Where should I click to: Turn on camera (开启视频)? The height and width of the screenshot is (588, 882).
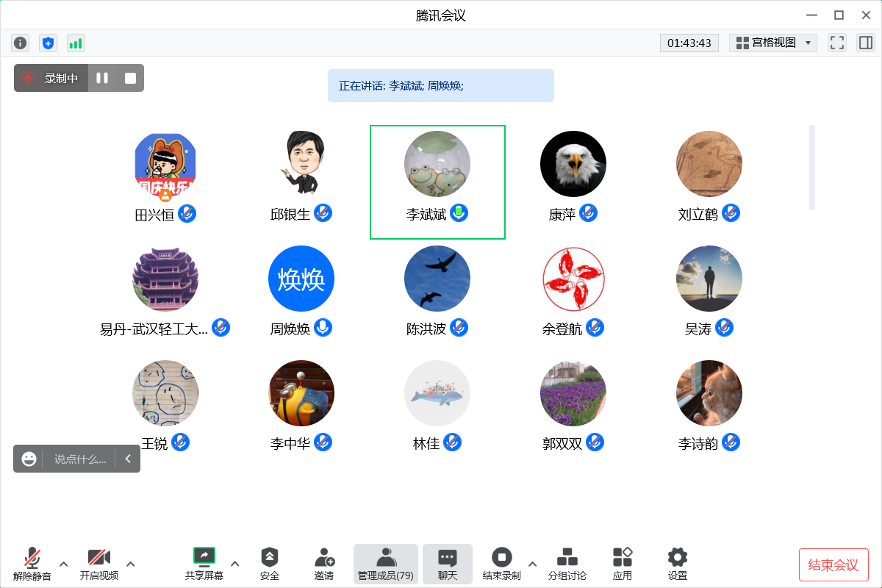point(99,564)
